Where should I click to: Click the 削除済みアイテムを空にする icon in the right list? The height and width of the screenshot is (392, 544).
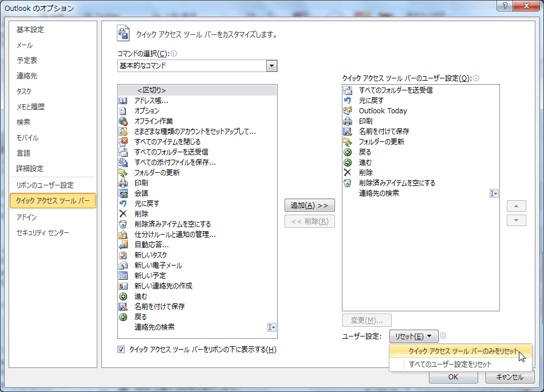tap(348, 183)
